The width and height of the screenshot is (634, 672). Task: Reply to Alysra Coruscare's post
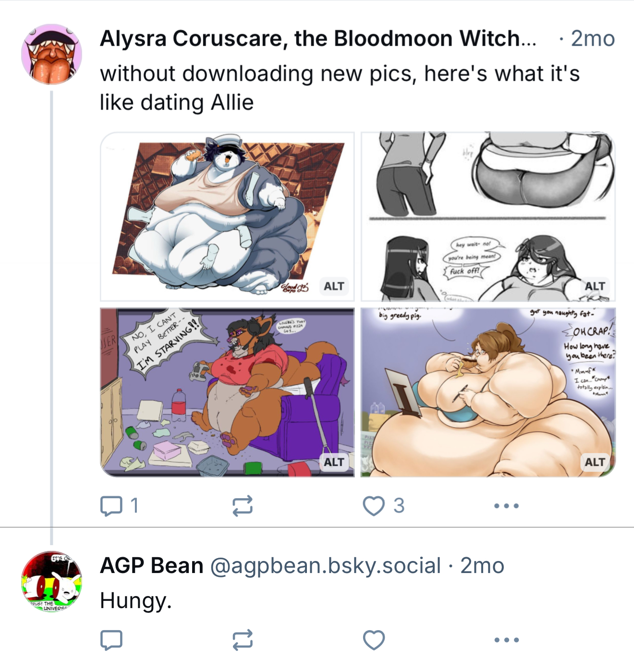pos(119,505)
